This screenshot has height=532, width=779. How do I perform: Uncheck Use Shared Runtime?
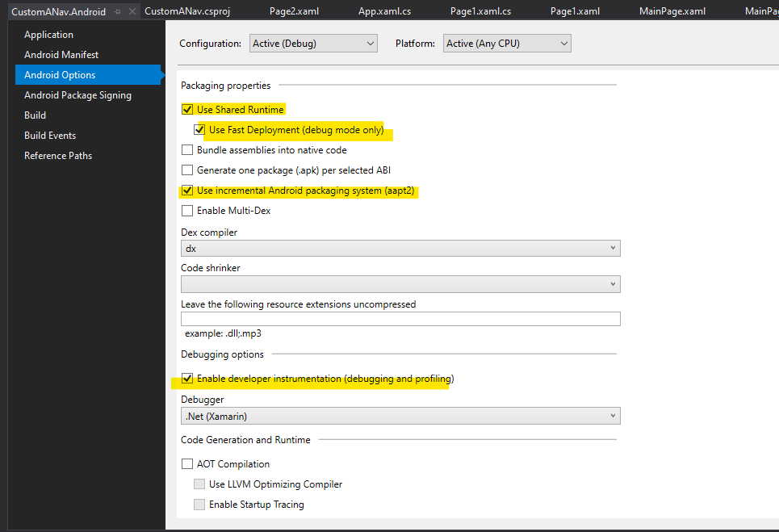(187, 110)
